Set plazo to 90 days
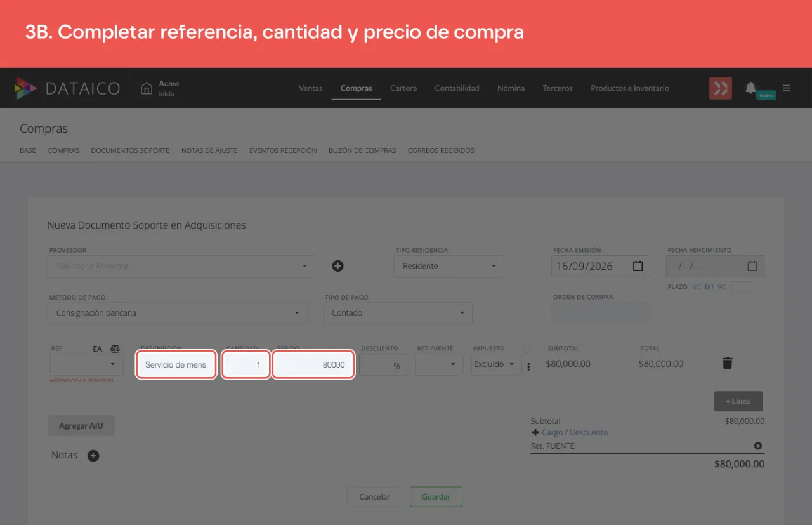The height and width of the screenshot is (525, 812). tap(722, 287)
